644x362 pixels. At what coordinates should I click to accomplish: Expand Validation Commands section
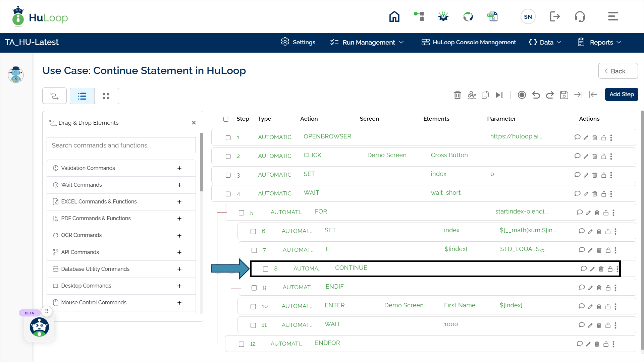[x=179, y=168]
